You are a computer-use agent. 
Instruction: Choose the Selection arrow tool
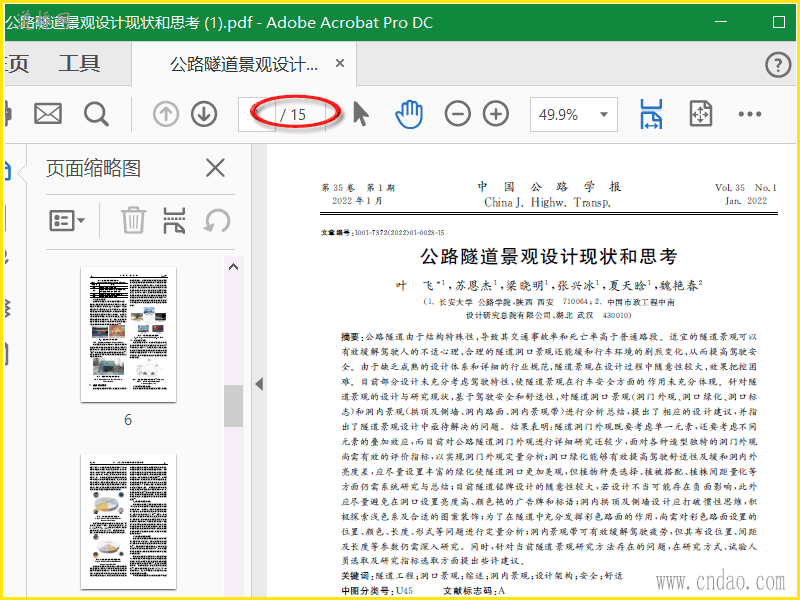tap(361, 114)
